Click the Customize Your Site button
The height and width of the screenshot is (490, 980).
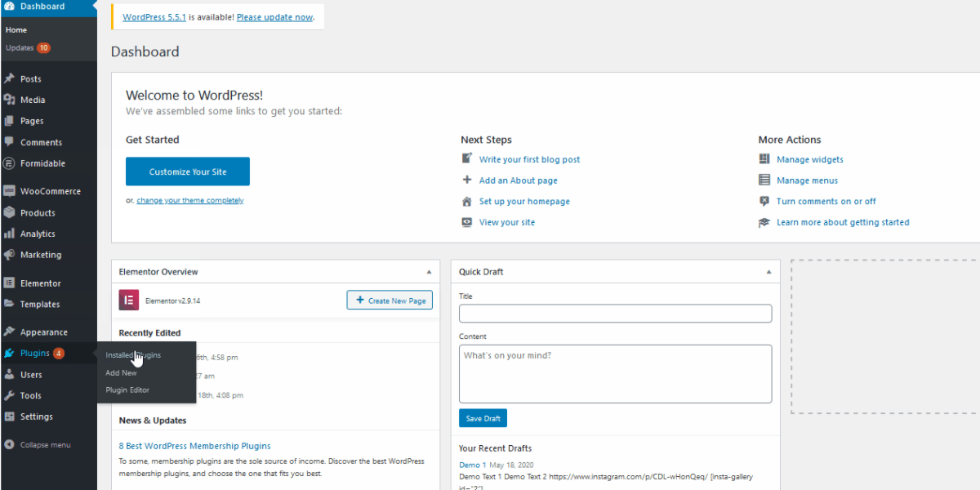tap(188, 171)
